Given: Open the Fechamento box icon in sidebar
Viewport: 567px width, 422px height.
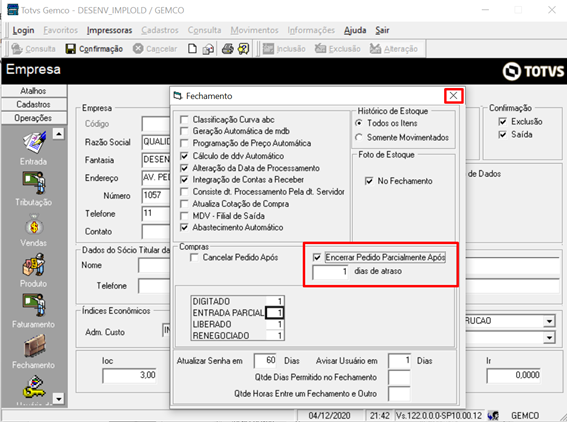Looking at the screenshot, I should click(34, 346).
